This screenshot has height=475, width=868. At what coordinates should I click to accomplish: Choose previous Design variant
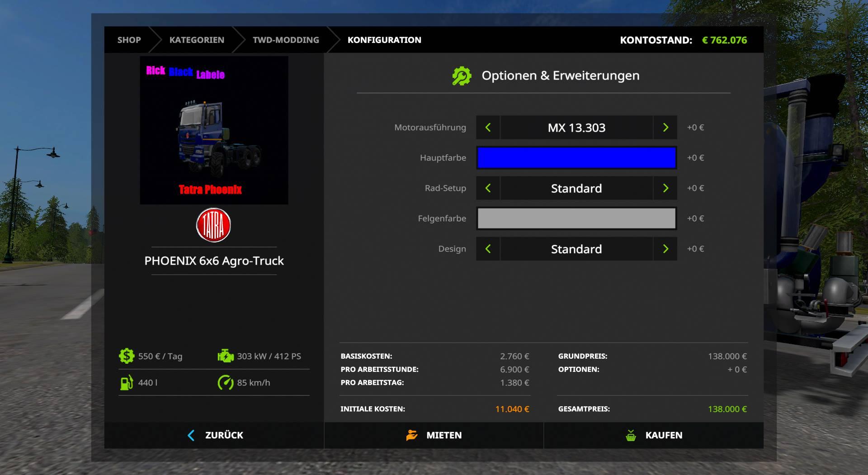tap(488, 249)
